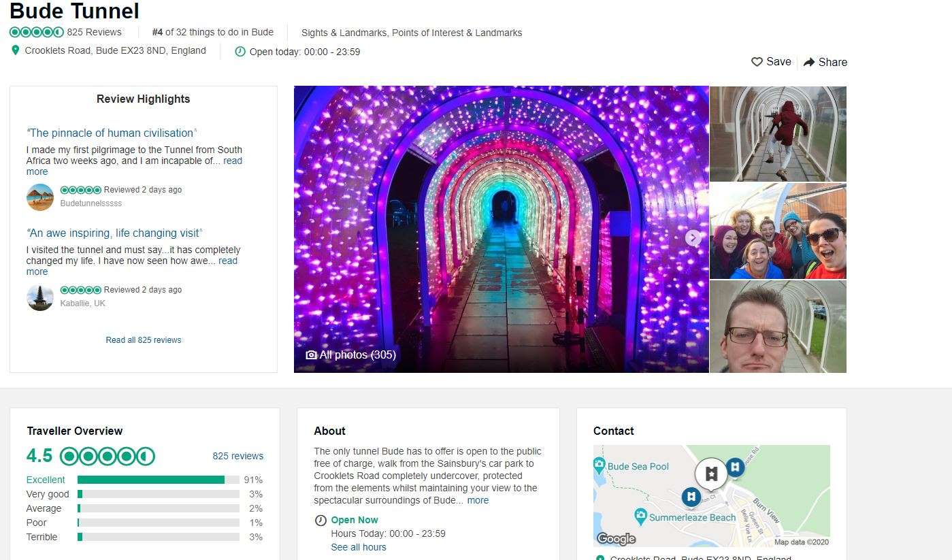Viewport: 952px width, 560px height.
Task: Open thumbnail of person running in tunnel
Action: pyautogui.click(x=778, y=134)
